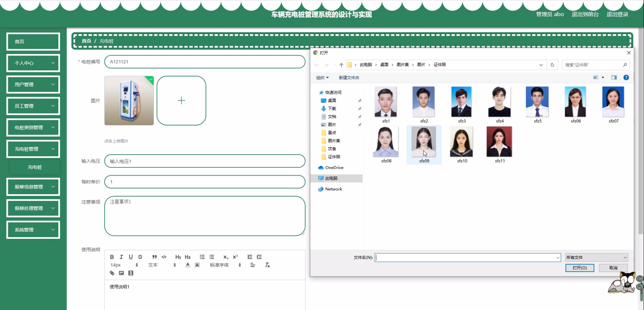Expand the 组织 dropdown menu
The height and width of the screenshot is (310, 644).
click(x=322, y=77)
